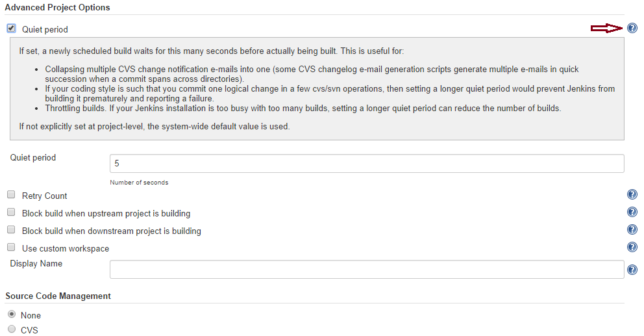The image size is (644, 336).
Task: Enable Use custom workspace option
Action: (x=11, y=248)
